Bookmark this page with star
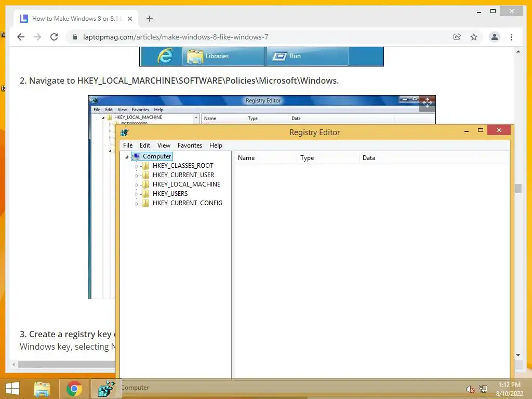 click(x=474, y=37)
